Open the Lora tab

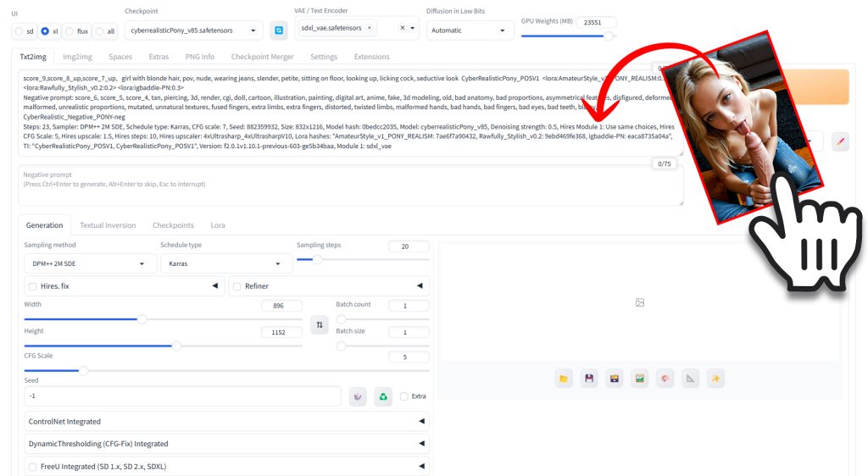218,225
